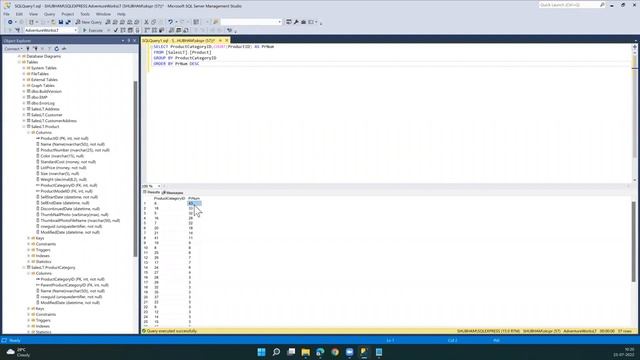
Task: Click the New Query toolbar button
Action: [x=88, y=22]
